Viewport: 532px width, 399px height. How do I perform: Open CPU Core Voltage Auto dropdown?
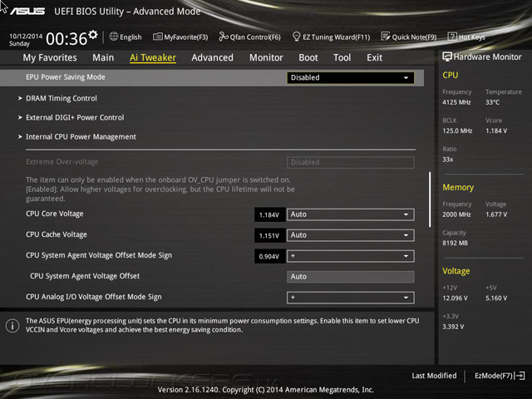coord(351,214)
